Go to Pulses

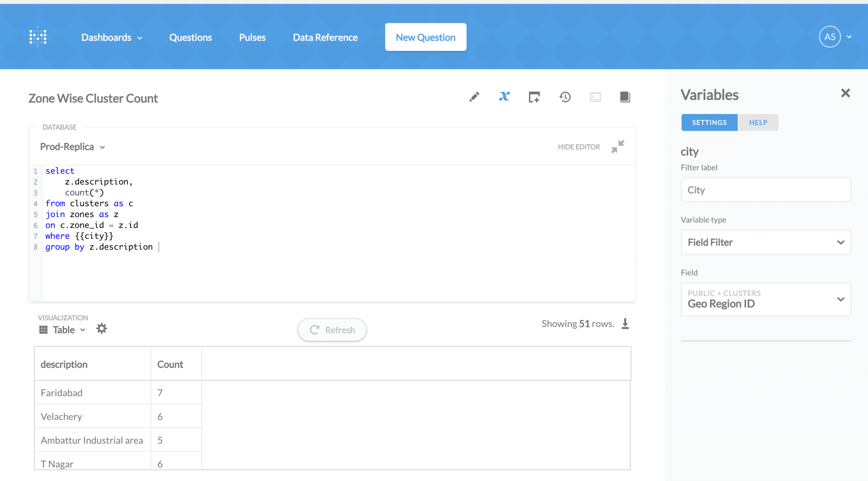coord(252,37)
